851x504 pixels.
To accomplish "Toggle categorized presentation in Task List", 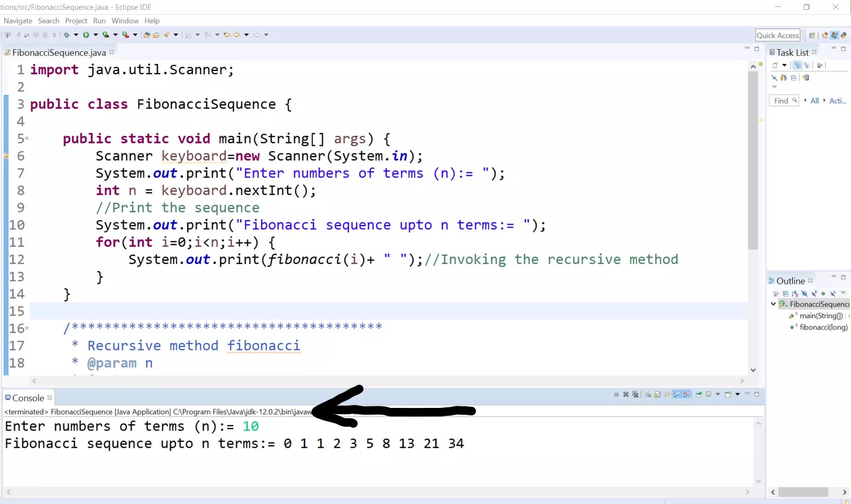I will pyautogui.click(x=797, y=65).
